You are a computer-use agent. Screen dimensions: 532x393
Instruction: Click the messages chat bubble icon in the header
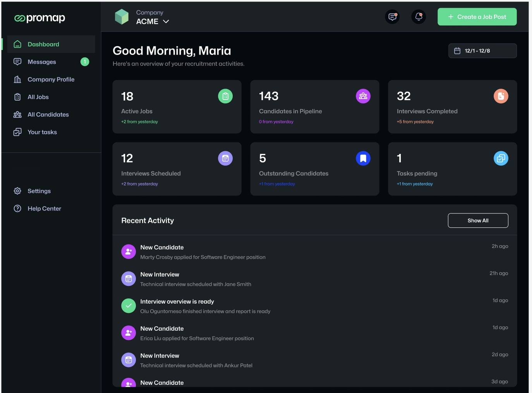point(392,17)
